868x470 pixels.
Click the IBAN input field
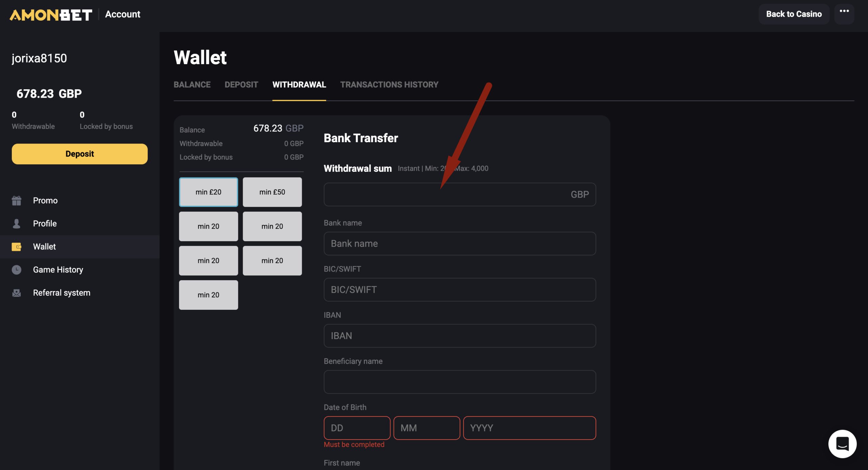click(x=459, y=336)
